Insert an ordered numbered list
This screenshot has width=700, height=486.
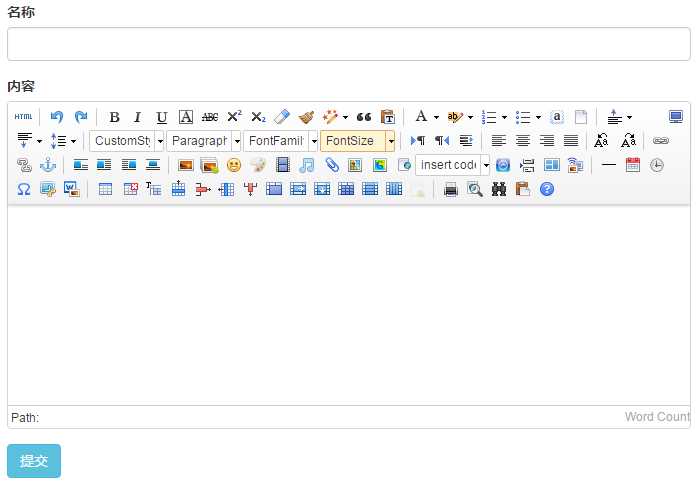489,117
